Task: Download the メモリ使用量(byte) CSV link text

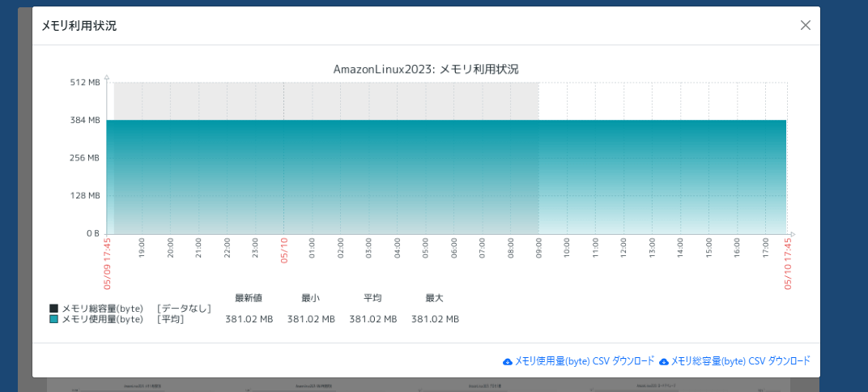Action: pos(585,361)
